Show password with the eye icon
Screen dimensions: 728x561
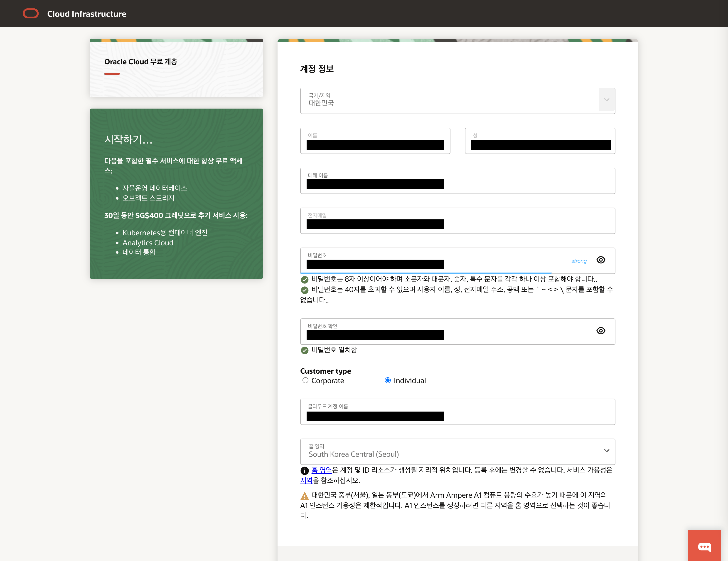[601, 260]
